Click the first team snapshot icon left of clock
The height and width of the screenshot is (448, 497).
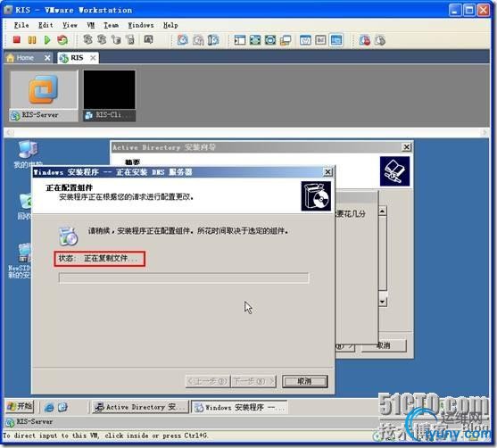[x=87, y=39]
